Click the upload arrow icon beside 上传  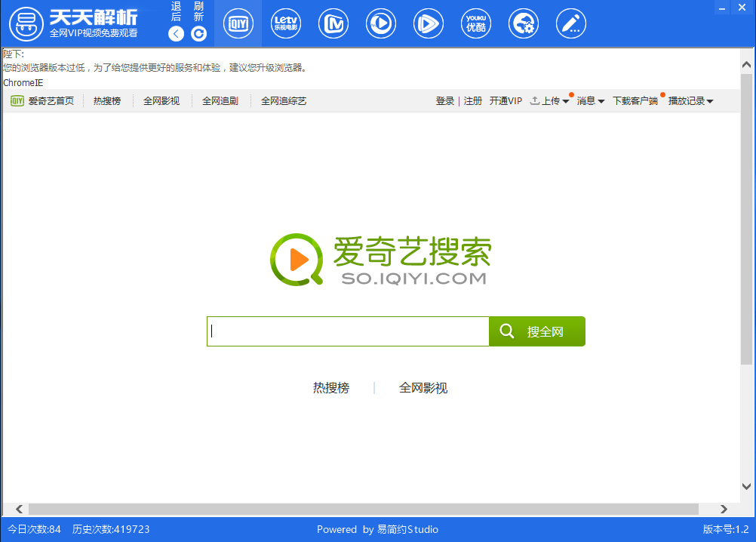(535, 100)
